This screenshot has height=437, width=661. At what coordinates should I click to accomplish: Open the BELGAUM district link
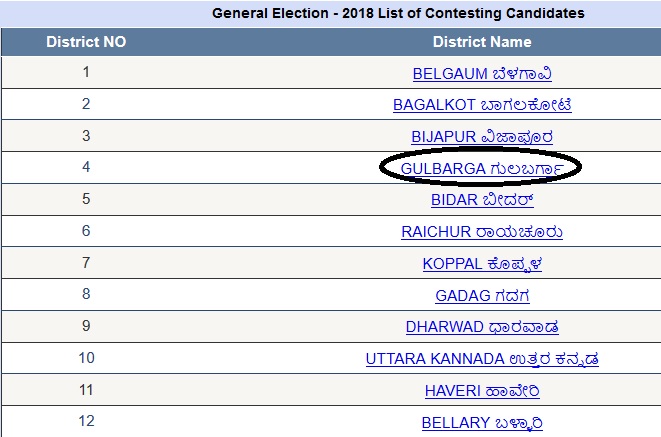tap(482, 74)
